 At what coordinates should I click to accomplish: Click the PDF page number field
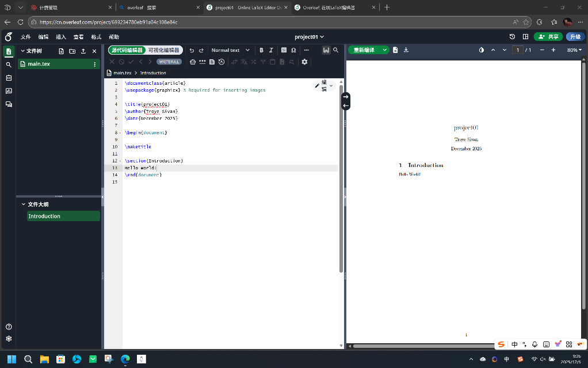518,50
